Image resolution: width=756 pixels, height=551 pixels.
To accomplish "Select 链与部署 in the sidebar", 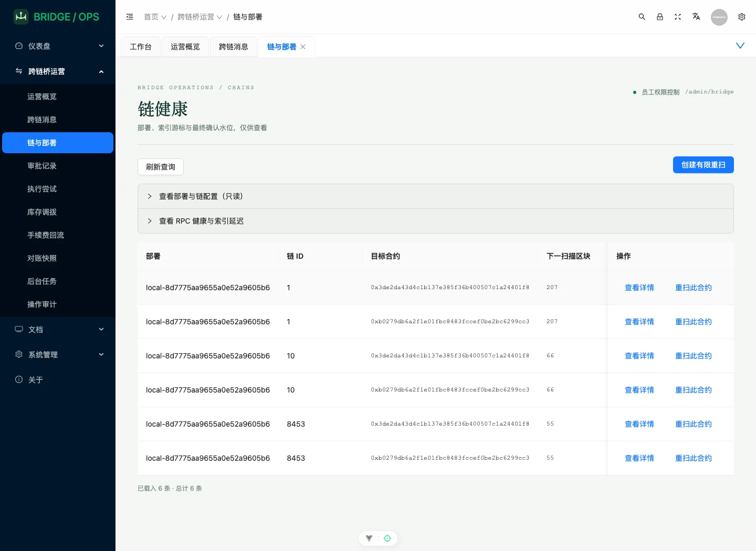I will coord(58,143).
